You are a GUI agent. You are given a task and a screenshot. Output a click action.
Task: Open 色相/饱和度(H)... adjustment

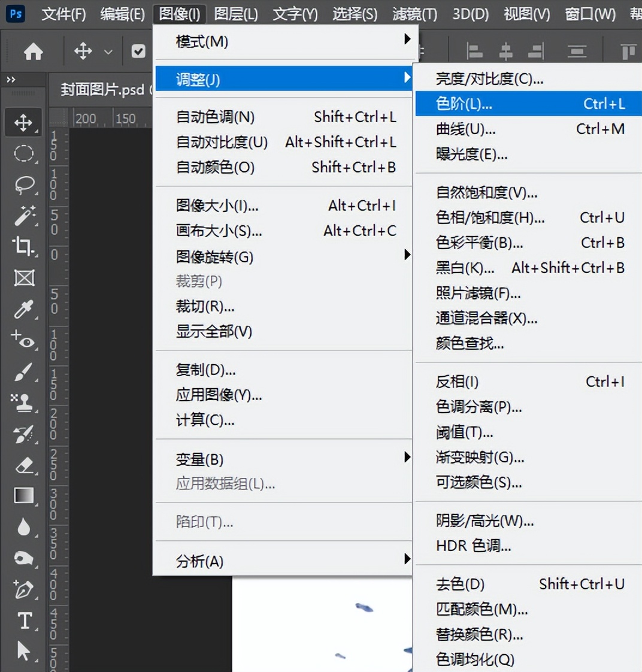pyautogui.click(x=529, y=218)
